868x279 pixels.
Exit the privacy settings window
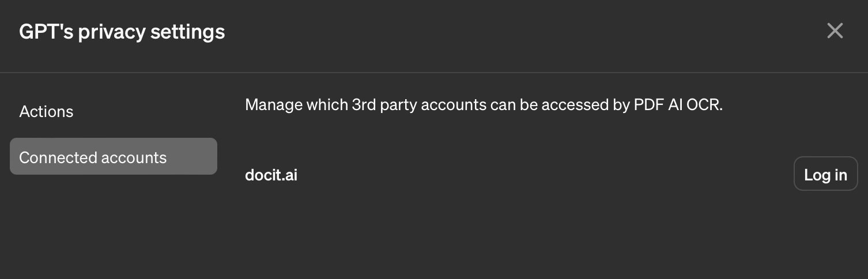tap(835, 31)
